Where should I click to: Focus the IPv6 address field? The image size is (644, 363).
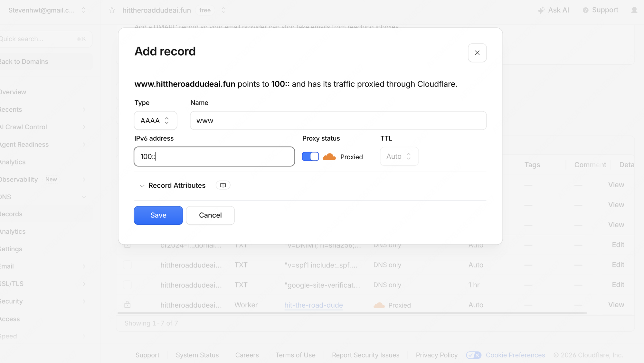(214, 157)
